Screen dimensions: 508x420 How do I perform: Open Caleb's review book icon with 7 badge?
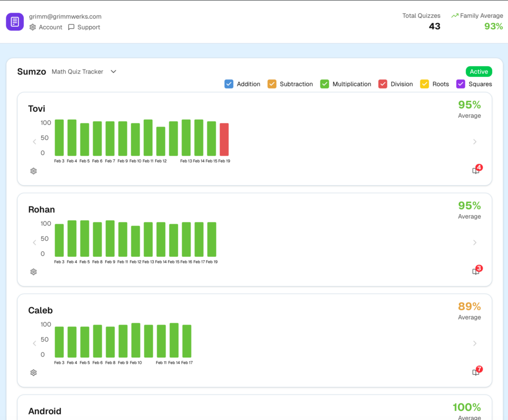(476, 372)
